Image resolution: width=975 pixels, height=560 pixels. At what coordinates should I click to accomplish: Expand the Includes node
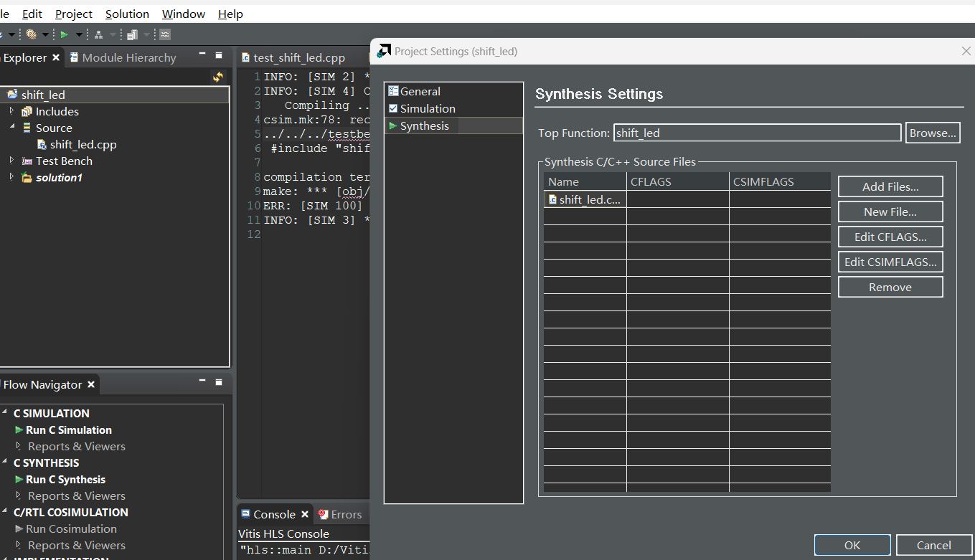coord(11,111)
